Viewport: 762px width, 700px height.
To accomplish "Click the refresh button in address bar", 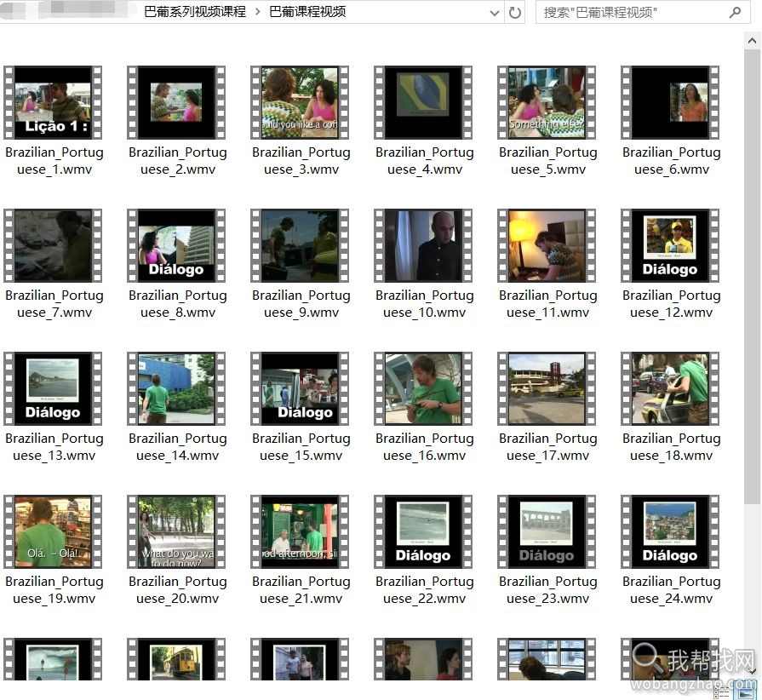I will (x=514, y=12).
